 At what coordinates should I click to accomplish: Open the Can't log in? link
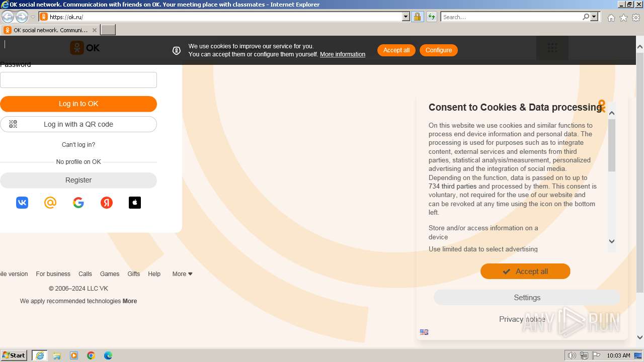(x=78, y=145)
